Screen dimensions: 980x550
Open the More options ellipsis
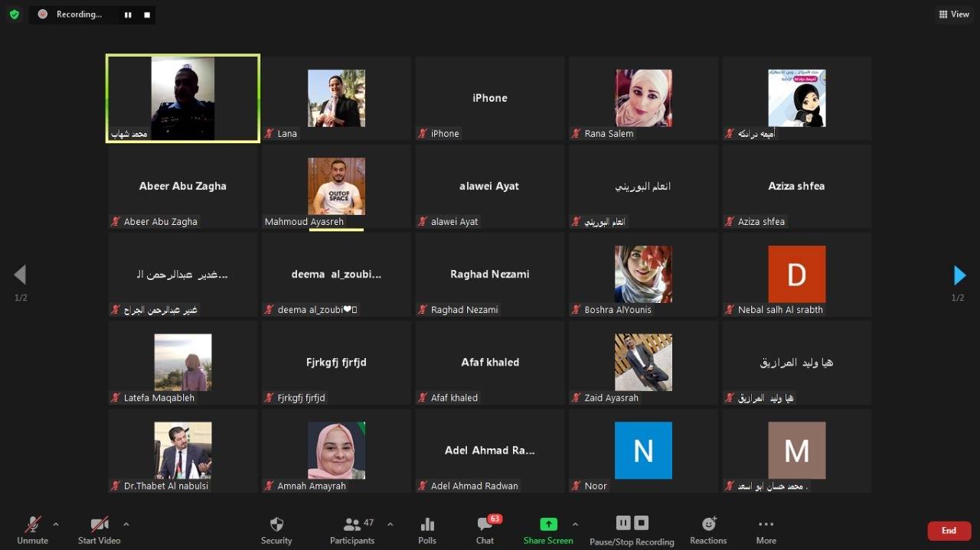tap(766, 525)
